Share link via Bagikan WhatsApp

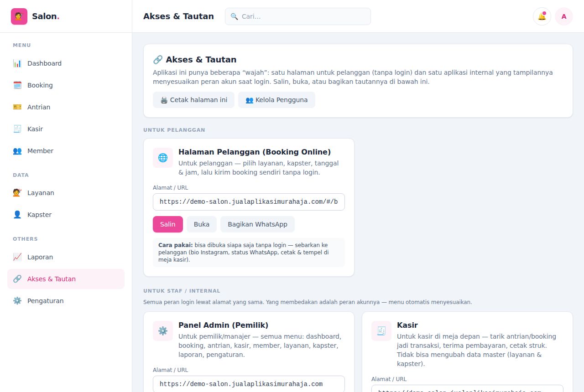(257, 224)
